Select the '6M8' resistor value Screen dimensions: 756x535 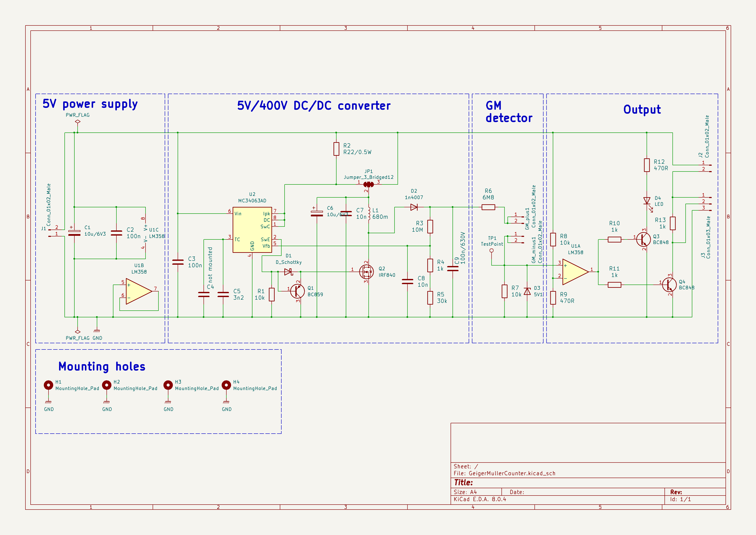coord(488,197)
